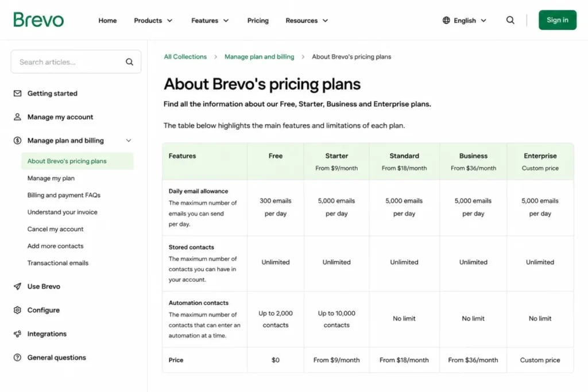Follow the All Collections breadcrumb link
This screenshot has height=392, width=588.
coord(185,57)
